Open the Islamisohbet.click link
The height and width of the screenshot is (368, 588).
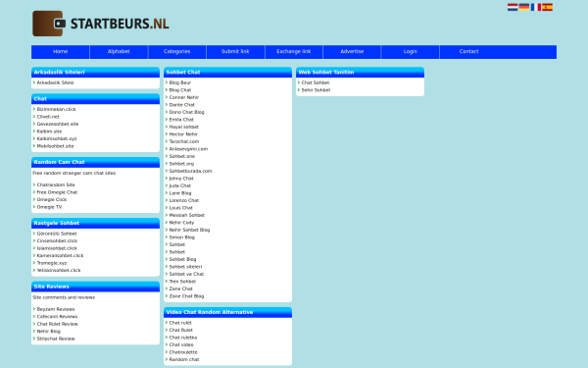coord(57,248)
